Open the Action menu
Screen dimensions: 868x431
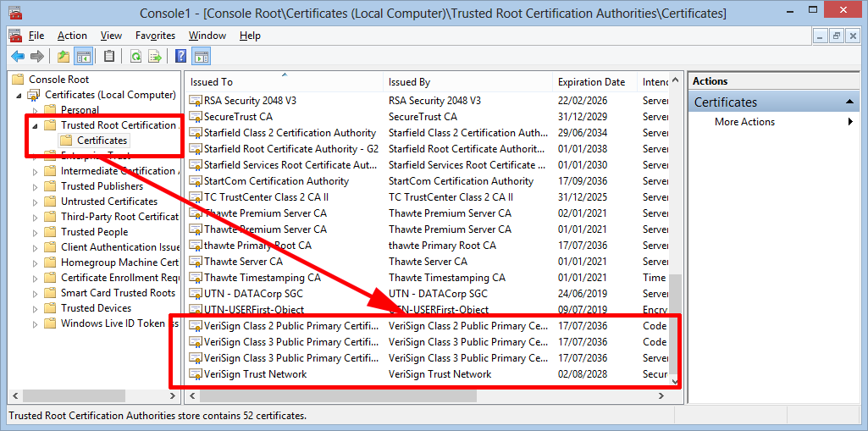[72, 36]
